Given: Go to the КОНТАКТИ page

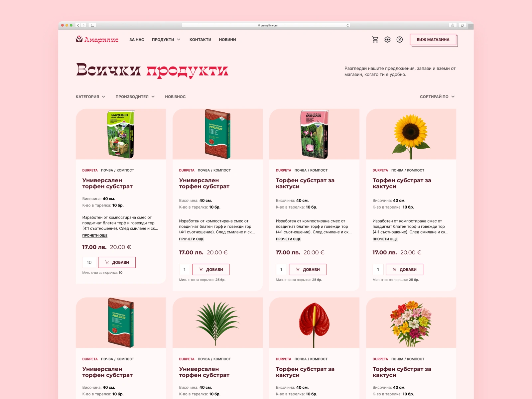Looking at the screenshot, I should point(200,40).
